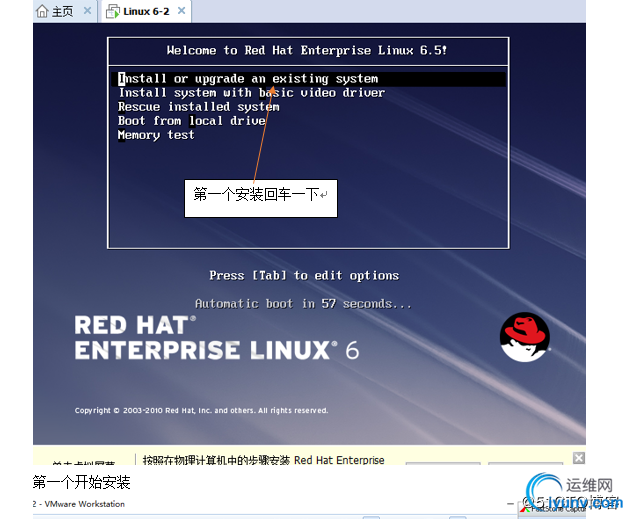Close the Linux 6-2 tab
Screen dimensions: 629x519
tap(181, 11)
